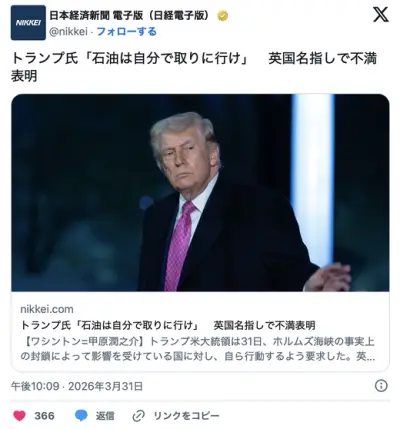The width and height of the screenshot is (400, 429).
Task: Open the Trump article photo thumbnail
Action: [x=200, y=193]
